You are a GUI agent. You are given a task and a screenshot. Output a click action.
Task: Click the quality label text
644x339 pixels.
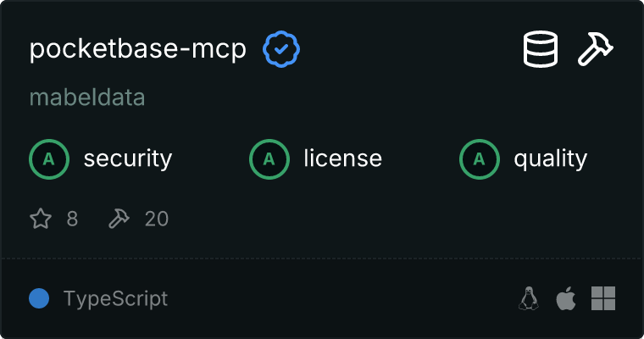tap(551, 159)
